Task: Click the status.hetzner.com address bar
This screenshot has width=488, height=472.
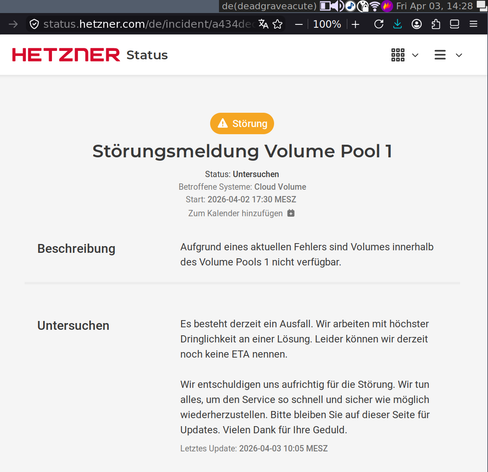Action: pos(148,24)
